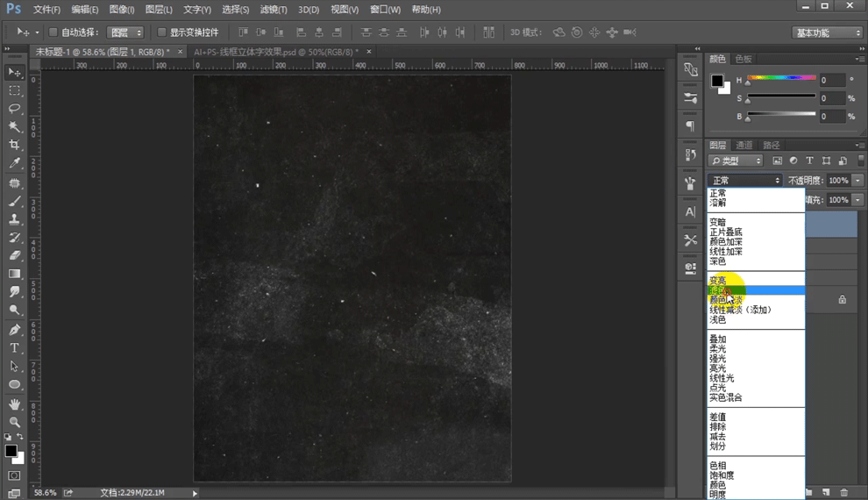Image resolution: width=868 pixels, height=500 pixels.
Task: Open the 图层 auto-select target dropdown
Action: (125, 32)
